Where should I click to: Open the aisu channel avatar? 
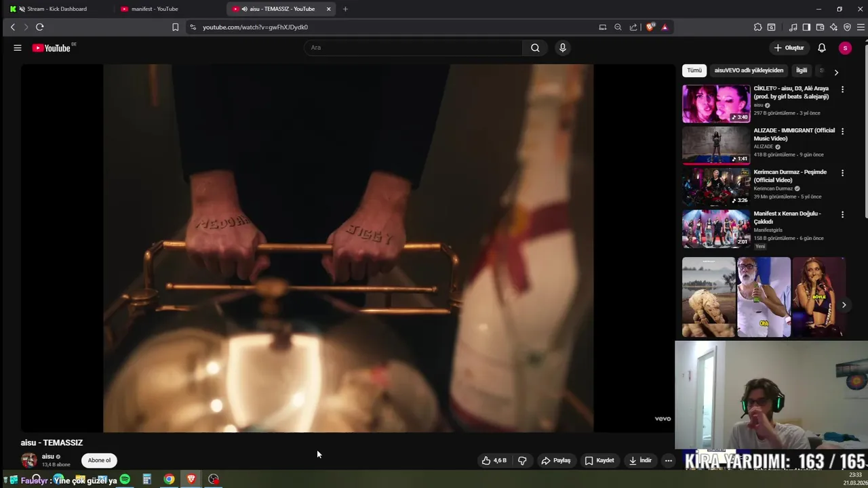click(29, 460)
